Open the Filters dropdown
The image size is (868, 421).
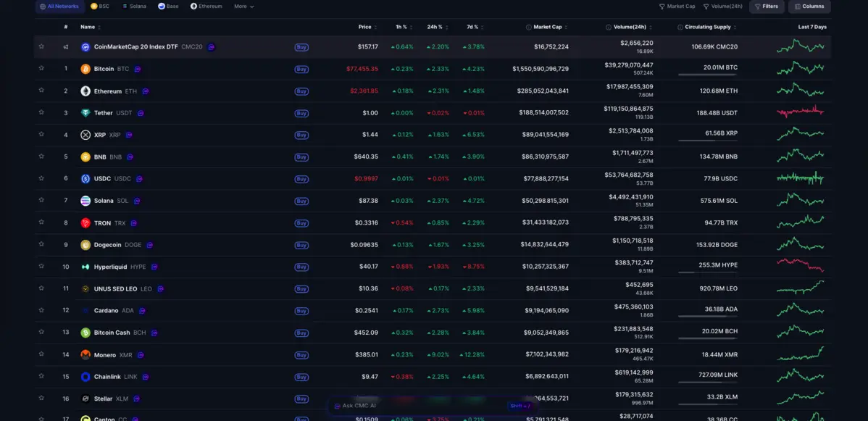click(x=766, y=7)
